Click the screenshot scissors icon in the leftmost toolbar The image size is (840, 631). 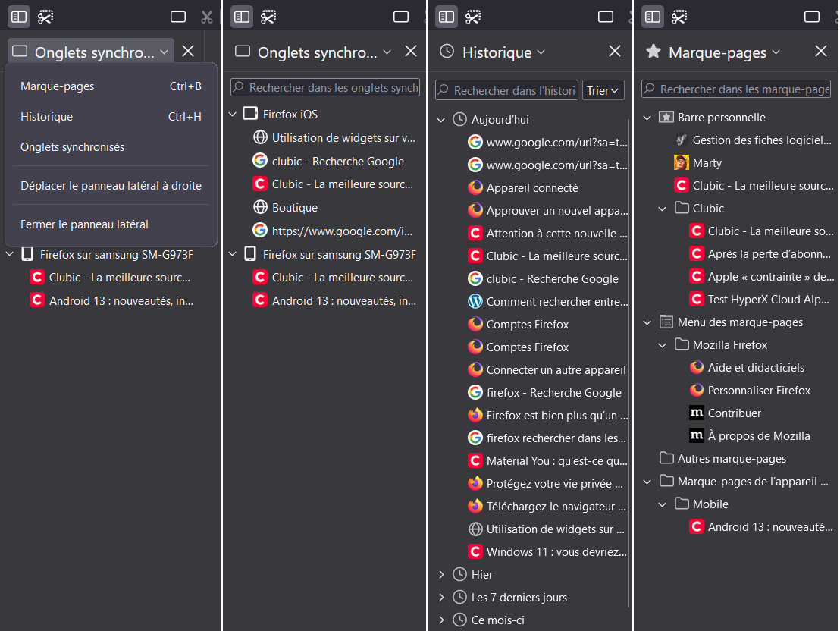click(x=45, y=17)
